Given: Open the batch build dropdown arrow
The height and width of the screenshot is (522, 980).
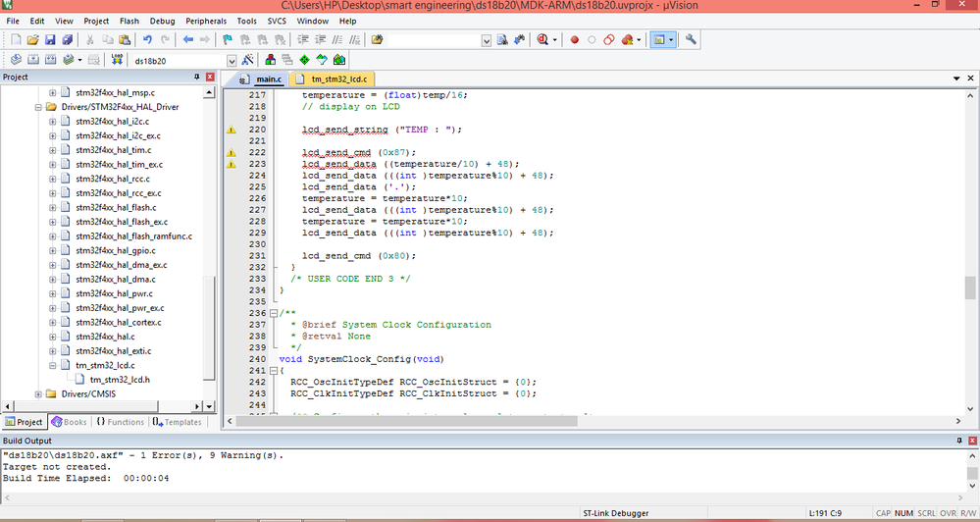Looking at the screenshot, I should 79,60.
